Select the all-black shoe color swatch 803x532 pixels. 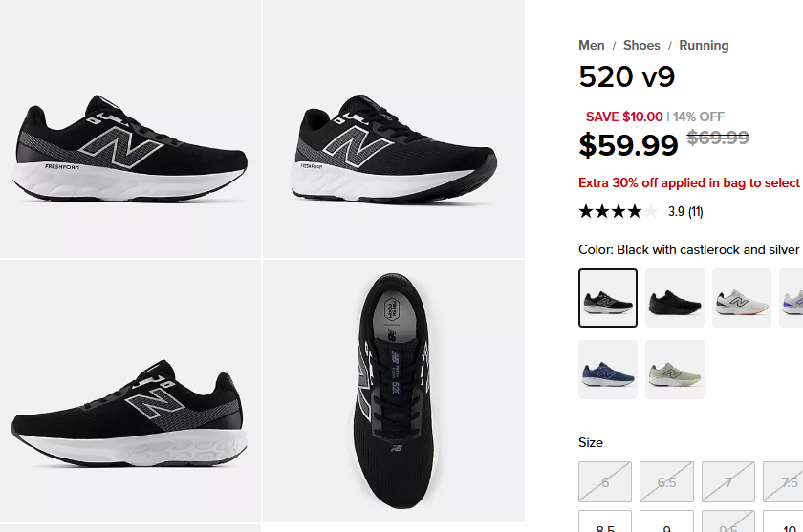(x=675, y=298)
